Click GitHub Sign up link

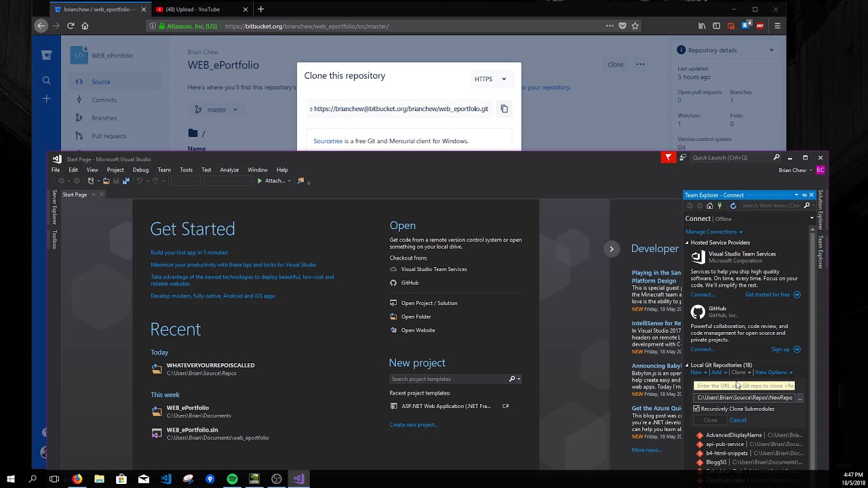pos(781,350)
